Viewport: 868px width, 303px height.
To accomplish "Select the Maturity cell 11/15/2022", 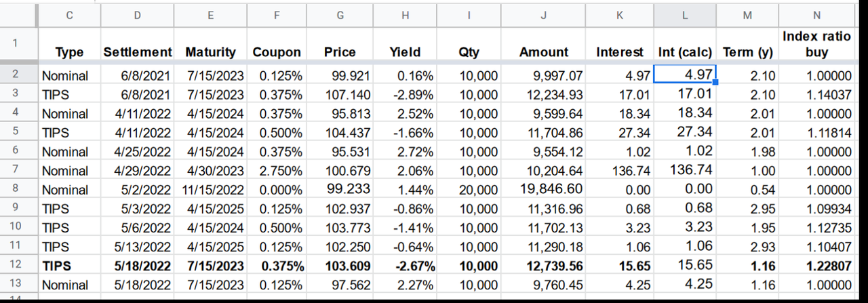I will click(x=210, y=189).
